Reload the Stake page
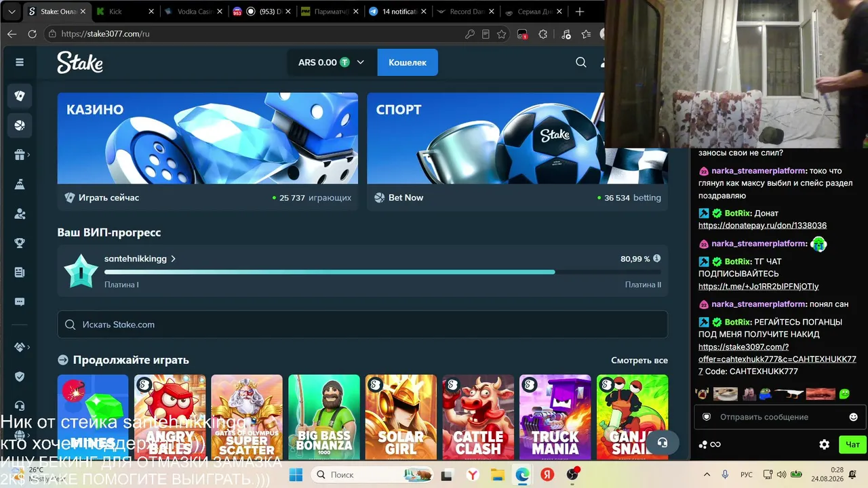868x488 pixels. coord(32,34)
